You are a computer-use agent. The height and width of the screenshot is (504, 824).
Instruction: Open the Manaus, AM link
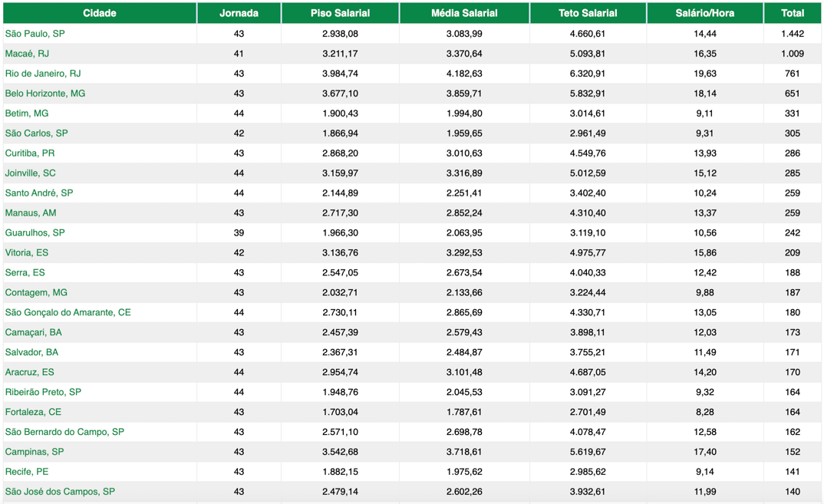(x=31, y=213)
